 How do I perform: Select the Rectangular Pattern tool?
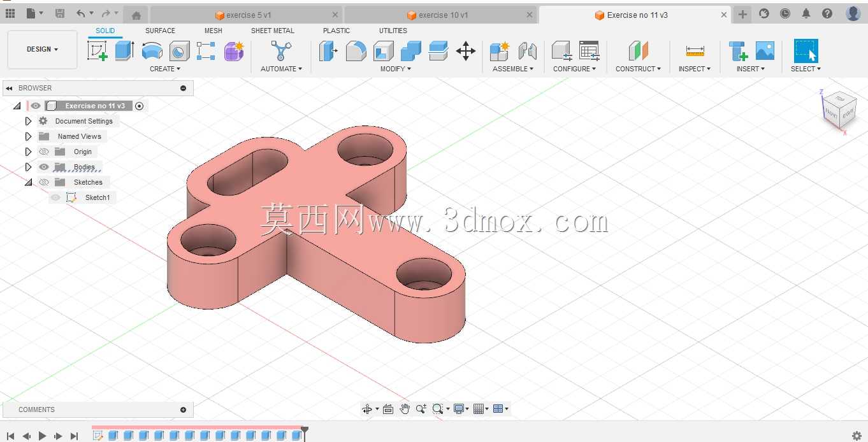click(x=206, y=51)
